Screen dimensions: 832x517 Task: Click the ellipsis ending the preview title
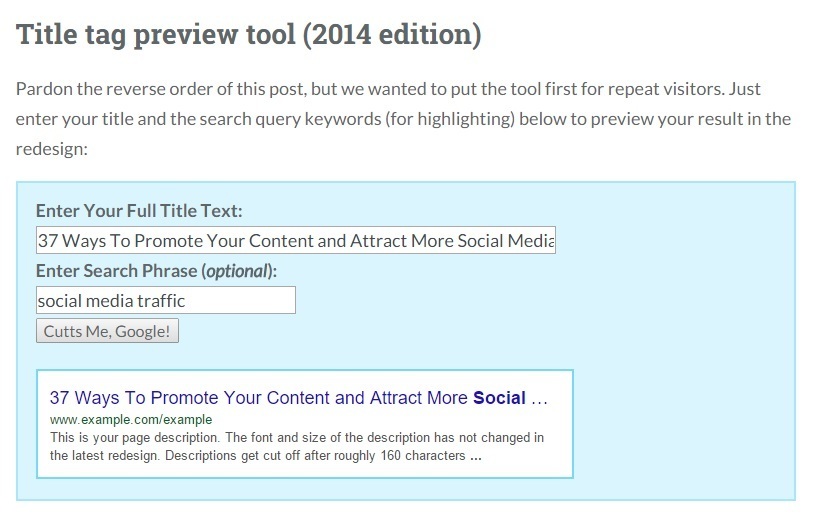pos(539,399)
